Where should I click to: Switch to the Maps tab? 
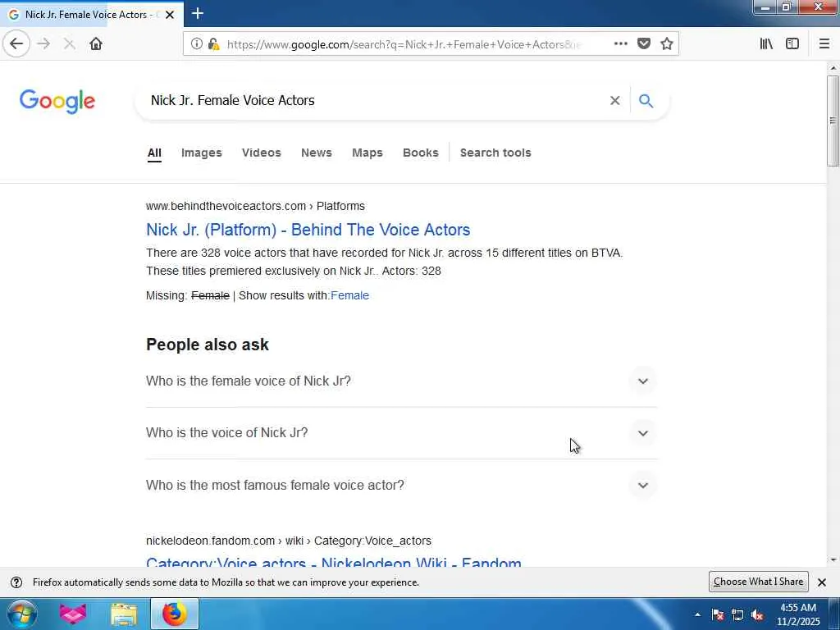tap(367, 153)
